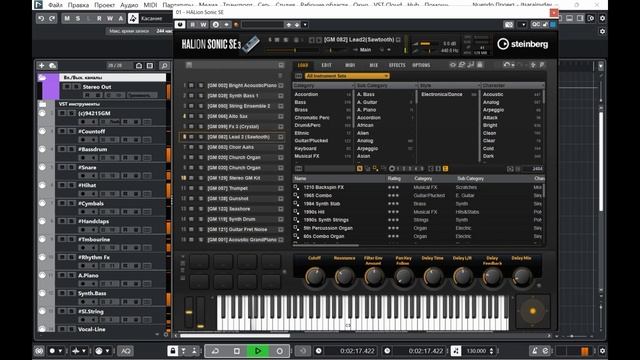Click the sphere XY control pad
Viewport: 640px width, 360px height.
(533, 311)
